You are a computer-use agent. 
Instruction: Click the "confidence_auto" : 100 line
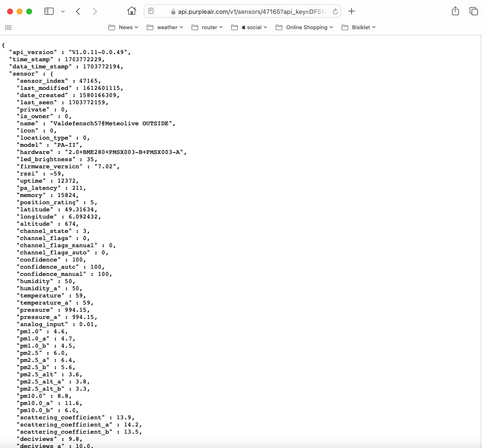(x=61, y=267)
